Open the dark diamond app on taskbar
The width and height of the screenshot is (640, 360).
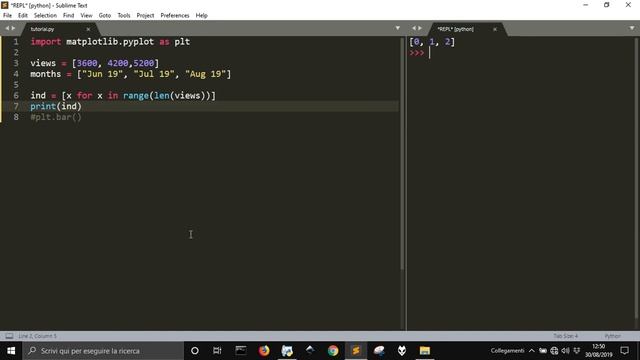(x=310, y=351)
